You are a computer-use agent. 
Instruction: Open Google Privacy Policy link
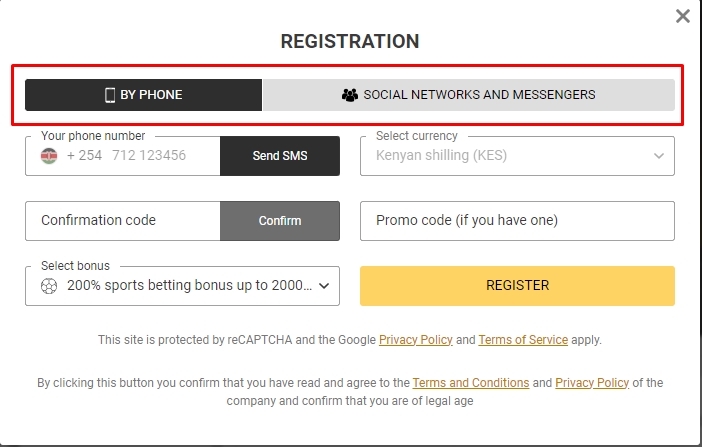(415, 340)
